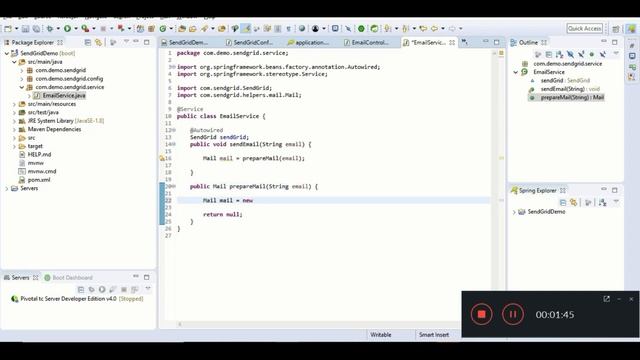Start the server in Servers view toolbar
The width and height of the screenshot is (640, 360).
coord(102,289)
